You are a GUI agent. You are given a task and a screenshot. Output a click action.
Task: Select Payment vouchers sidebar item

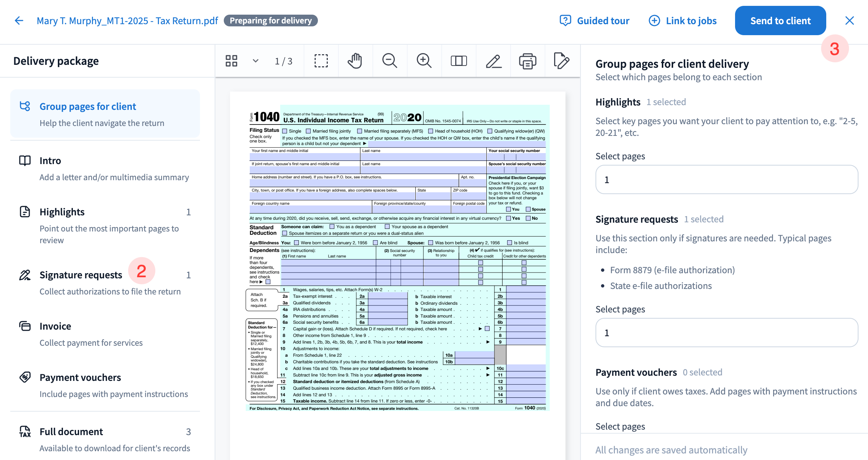80,378
